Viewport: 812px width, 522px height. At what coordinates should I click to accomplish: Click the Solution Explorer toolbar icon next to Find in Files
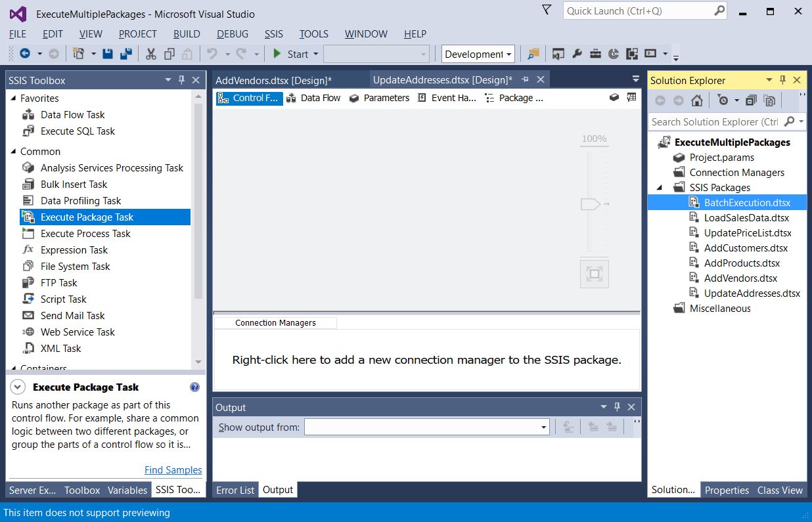pos(558,54)
